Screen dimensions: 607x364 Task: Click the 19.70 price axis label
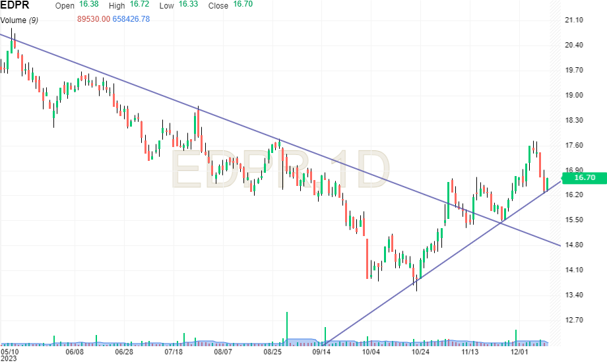[574, 71]
